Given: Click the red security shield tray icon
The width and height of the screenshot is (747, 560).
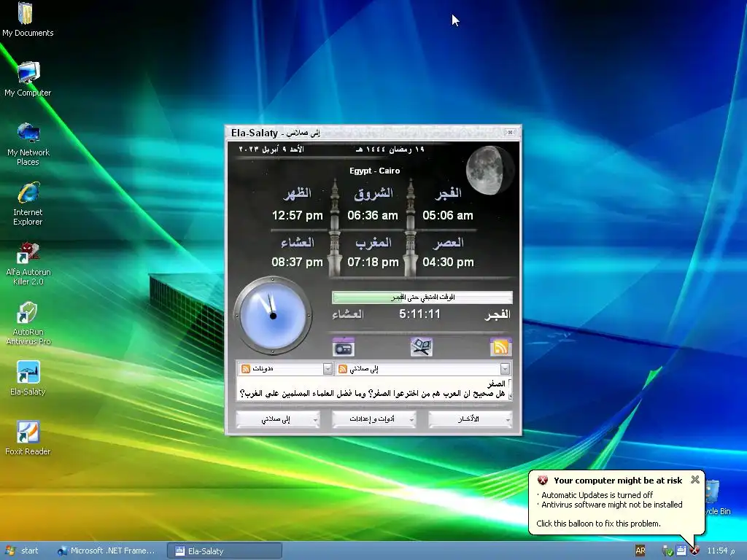Looking at the screenshot, I should (694, 551).
